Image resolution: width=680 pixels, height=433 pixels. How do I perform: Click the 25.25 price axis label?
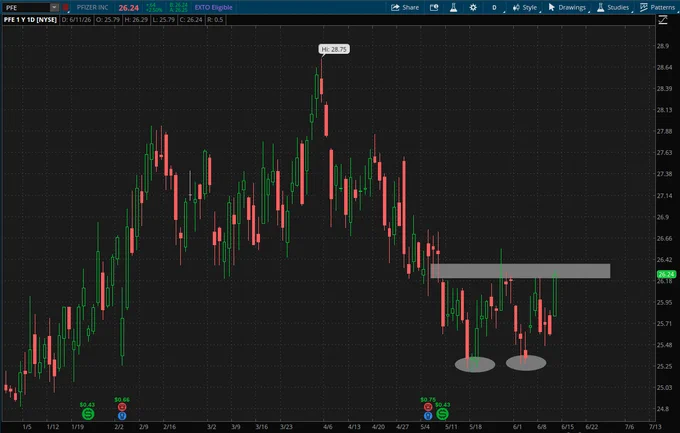pos(664,366)
